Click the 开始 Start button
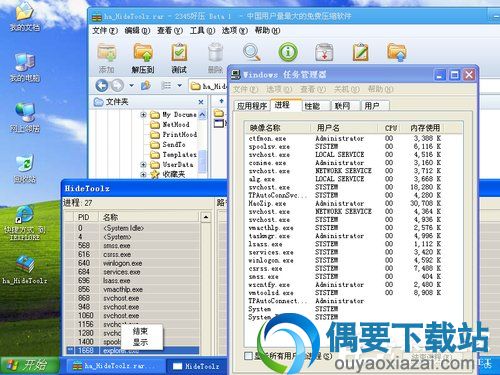 click(x=30, y=365)
